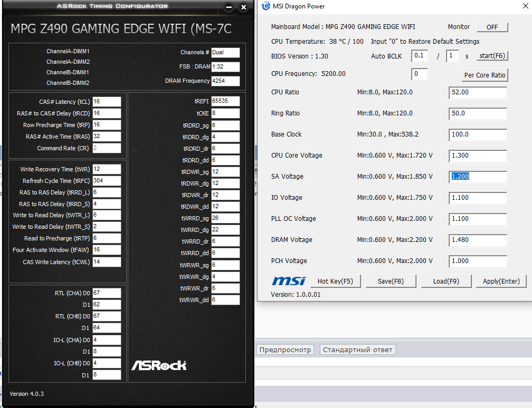This screenshot has width=532, height=408.
Task: Click the ASRock logo
Action: (x=159, y=365)
